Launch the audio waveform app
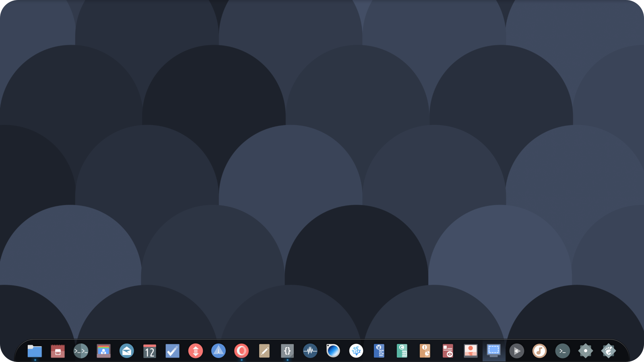The height and width of the screenshot is (362, 644). pos(310,351)
